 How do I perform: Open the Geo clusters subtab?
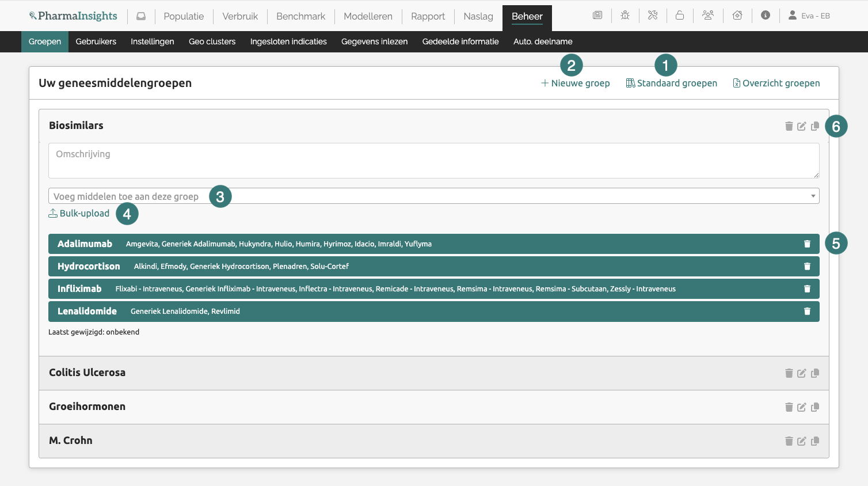click(x=212, y=41)
